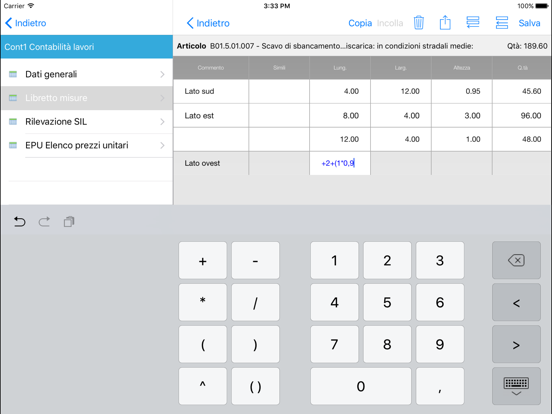Image resolution: width=552 pixels, height=414 pixels.
Task: Select the 96.00 quantity cell
Action: point(522,115)
